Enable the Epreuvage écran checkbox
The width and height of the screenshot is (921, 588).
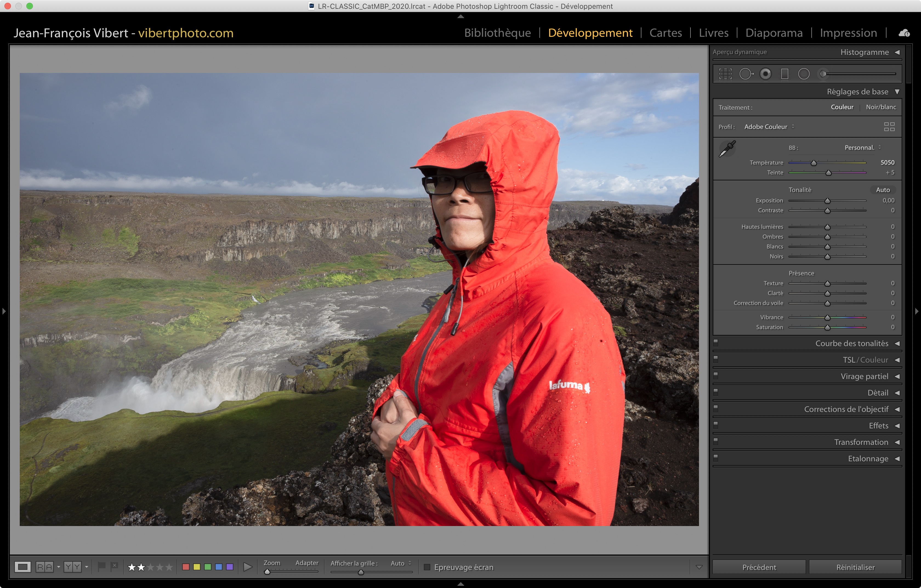(427, 567)
